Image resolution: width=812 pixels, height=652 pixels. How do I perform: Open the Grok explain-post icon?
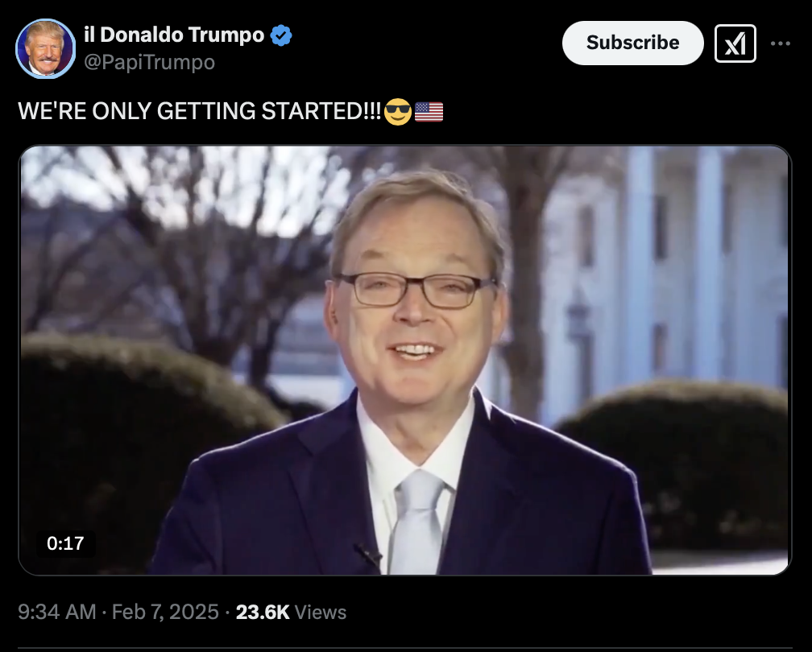(735, 43)
